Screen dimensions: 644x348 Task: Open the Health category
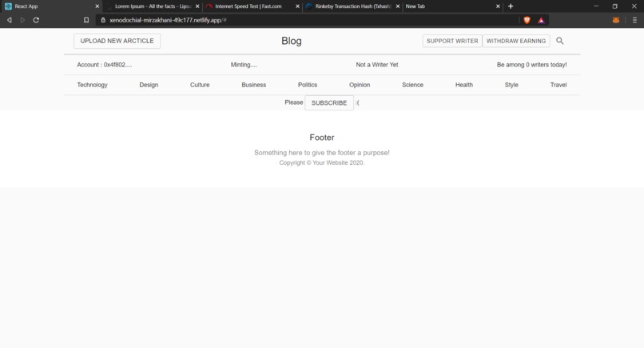click(464, 85)
